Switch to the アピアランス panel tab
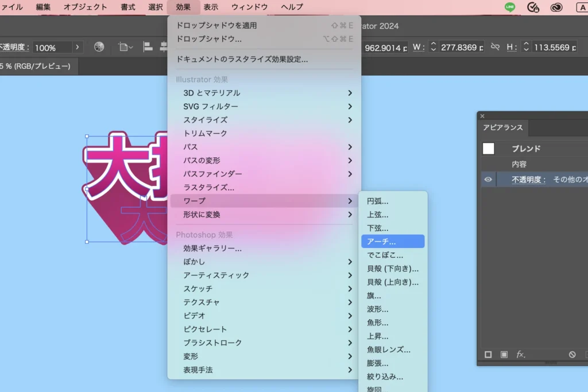 (502, 127)
